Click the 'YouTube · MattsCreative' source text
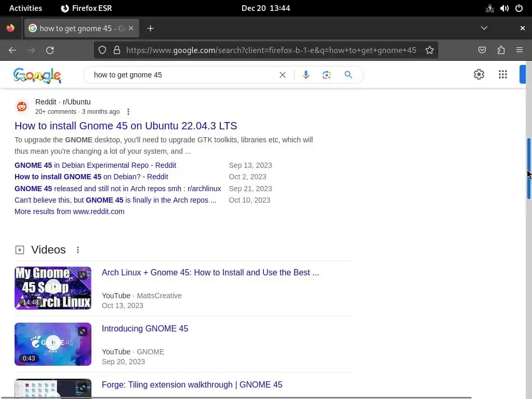 [x=141, y=296]
